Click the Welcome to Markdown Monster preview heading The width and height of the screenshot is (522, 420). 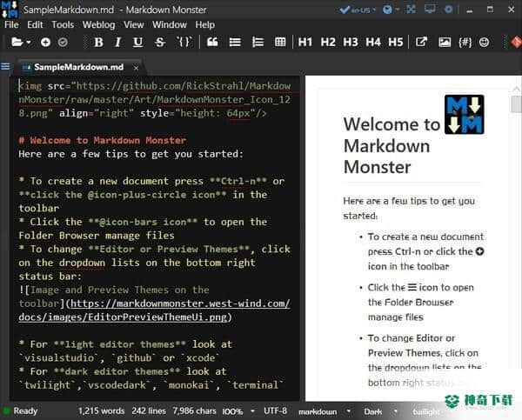click(392, 145)
